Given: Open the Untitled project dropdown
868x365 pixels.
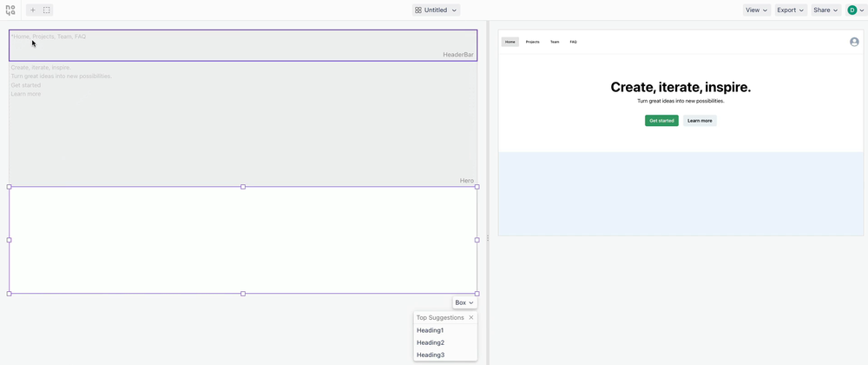Looking at the screenshot, I should point(437,10).
